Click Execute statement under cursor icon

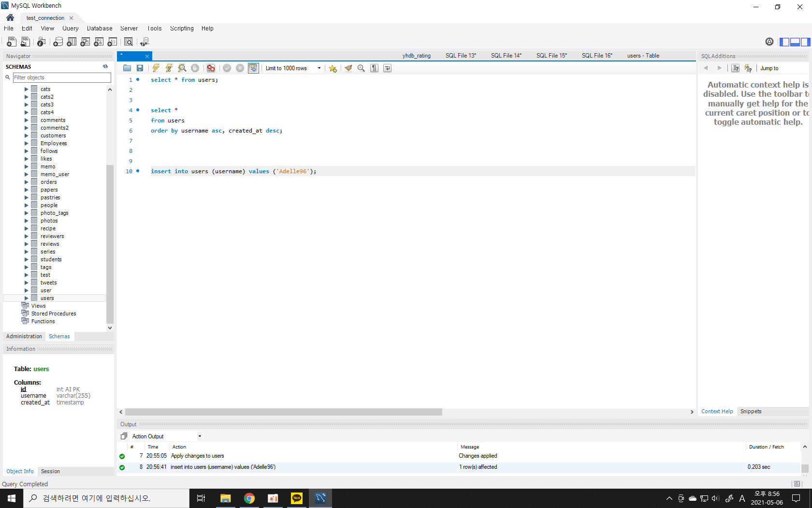tap(169, 68)
